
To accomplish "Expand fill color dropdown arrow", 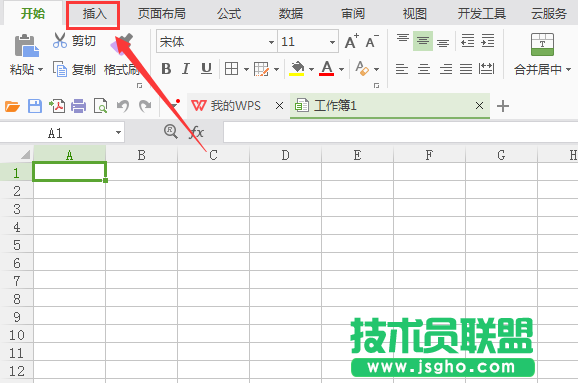I will point(311,70).
